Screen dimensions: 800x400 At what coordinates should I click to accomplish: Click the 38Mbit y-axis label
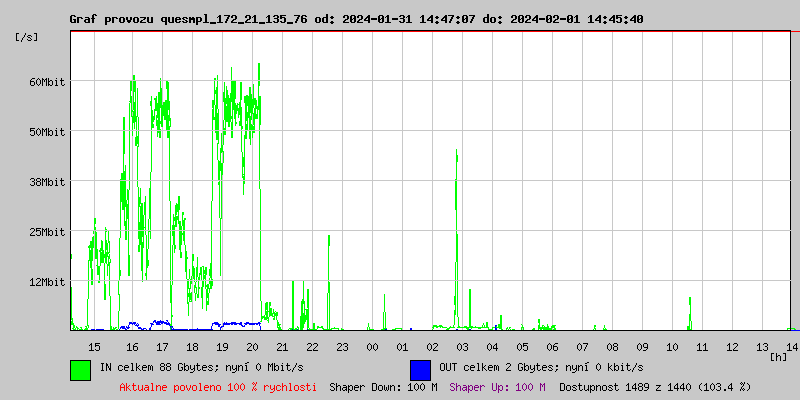(x=47, y=182)
